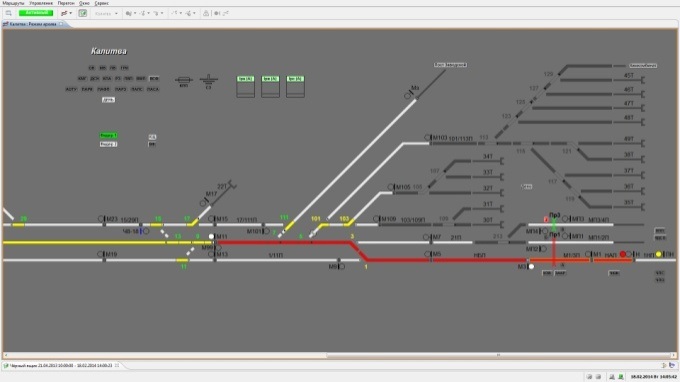Click signal М101
The height and width of the screenshot is (382, 680).
266,231
